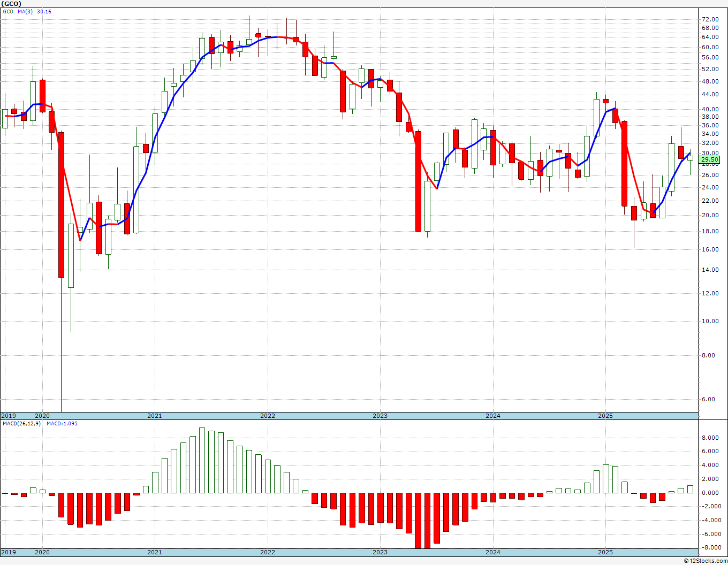Click 40.00 on the price axis
The image size is (728, 565).
[x=710, y=109]
